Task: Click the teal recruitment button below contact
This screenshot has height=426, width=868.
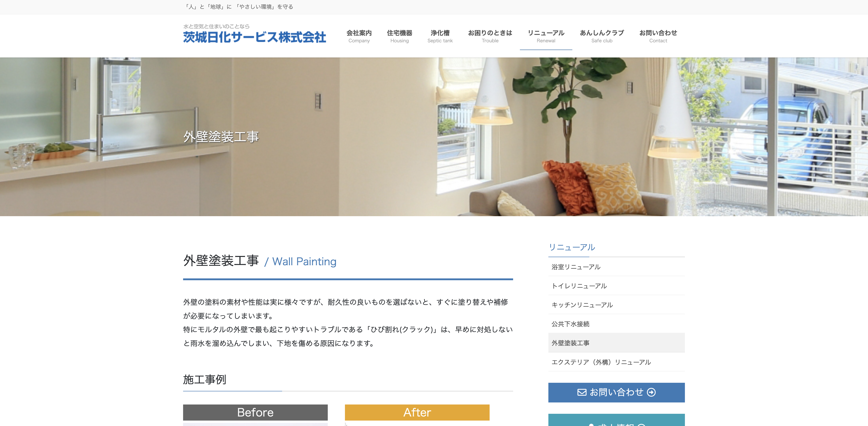Action: pos(616,420)
